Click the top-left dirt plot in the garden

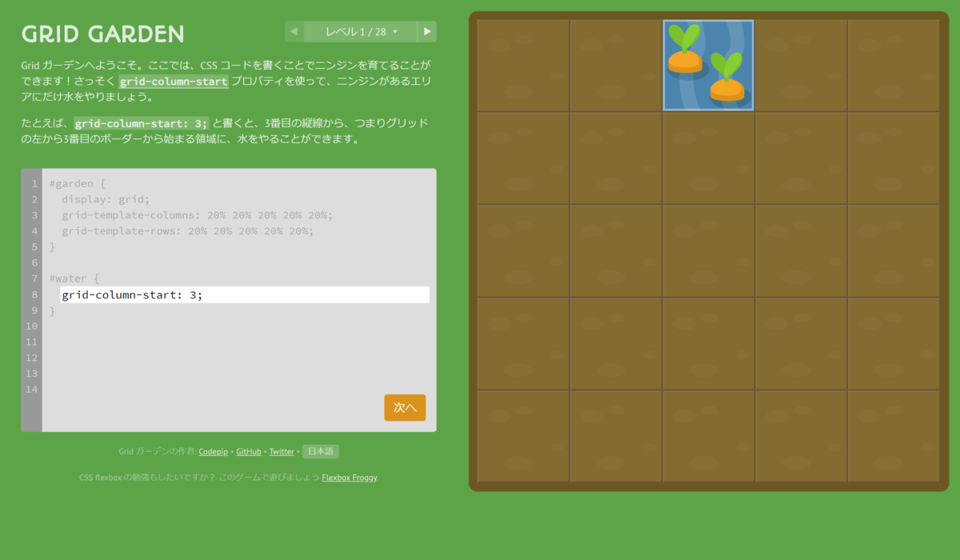coord(522,65)
